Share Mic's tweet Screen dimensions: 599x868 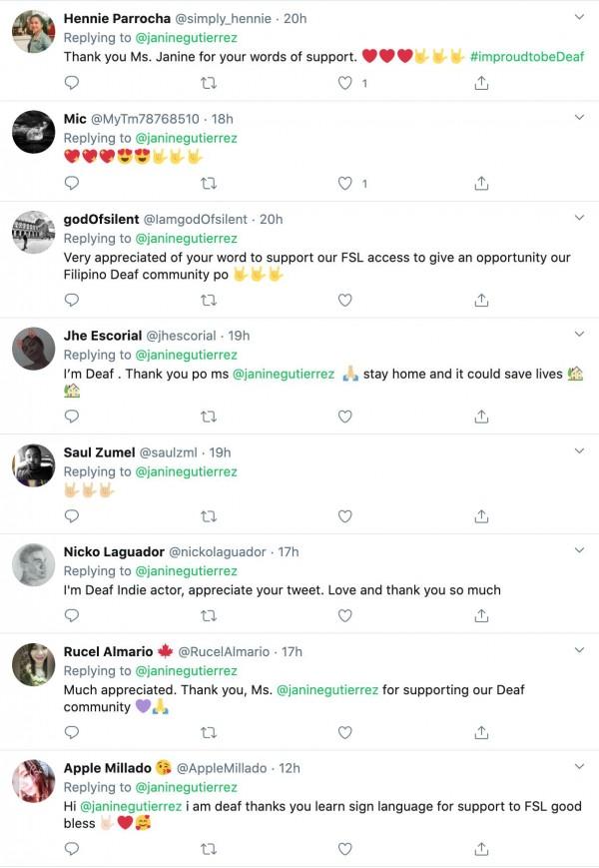[x=481, y=183]
